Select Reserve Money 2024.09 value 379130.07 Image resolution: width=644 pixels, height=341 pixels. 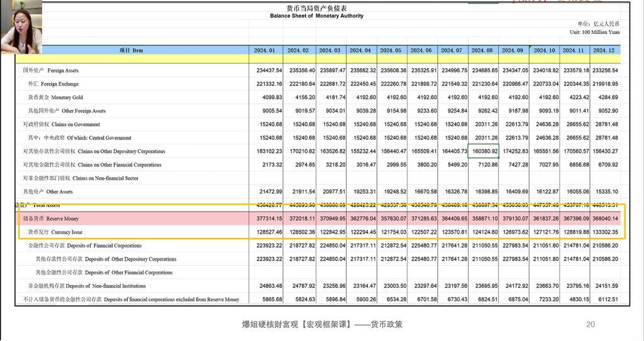pyautogui.click(x=515, y=219)
